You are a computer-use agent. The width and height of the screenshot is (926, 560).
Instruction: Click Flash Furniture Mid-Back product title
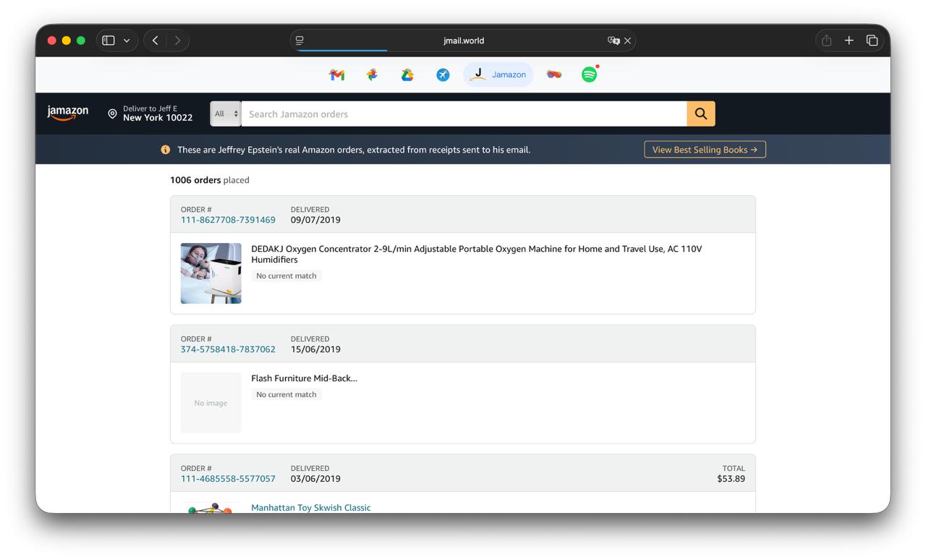304,378
